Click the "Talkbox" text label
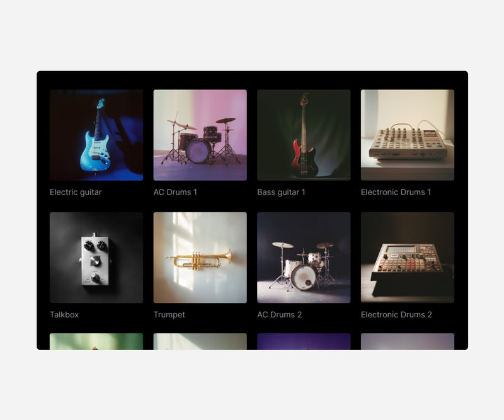The image size is (504, 420). (64, 315)
